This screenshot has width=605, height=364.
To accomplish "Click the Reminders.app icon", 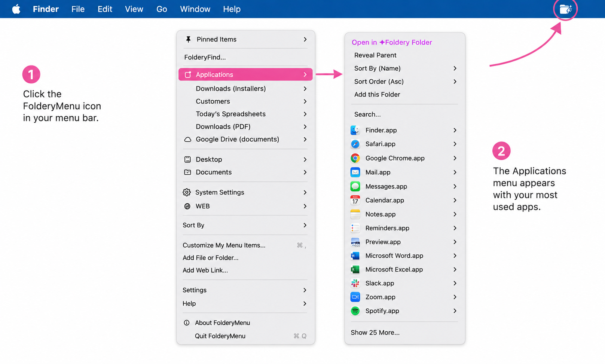I will pyautogui.click(x=355, y=228).
